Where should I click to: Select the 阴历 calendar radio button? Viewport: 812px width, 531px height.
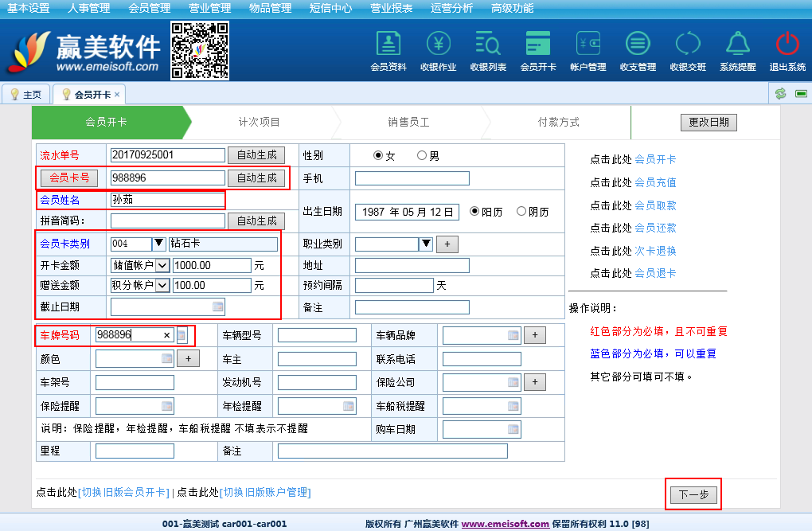pyautogui.click(x=521, y=212)
